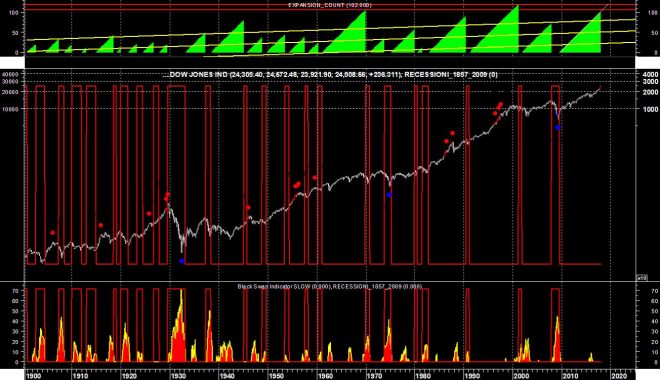Click the 40000 price axis label
Viewport: 660px width, 380px height.
point(11,74)
